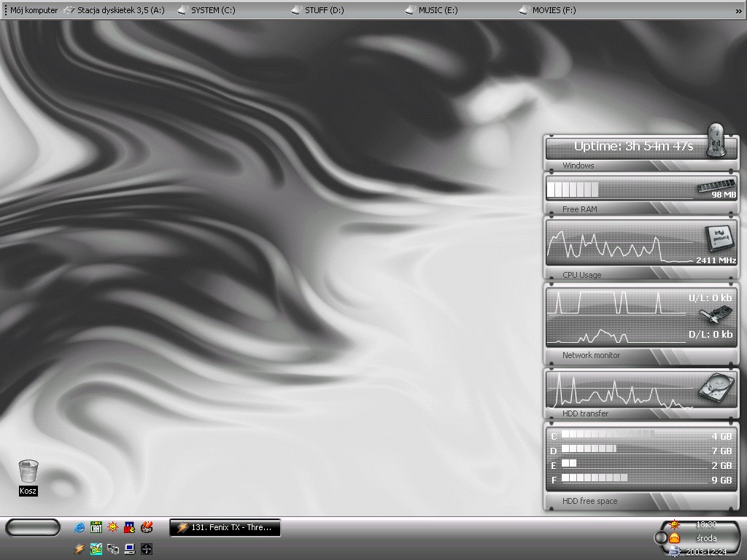The image size is (747, 560).
Task: Click the smiling sun quick launch icon
Action: (x=113, y=527)
